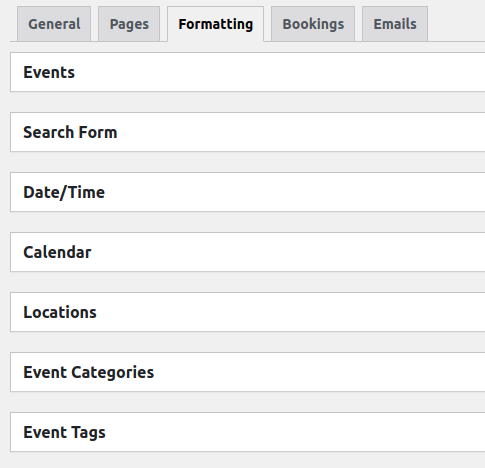
Task: Open the Locations section
Action: [248, 312]
